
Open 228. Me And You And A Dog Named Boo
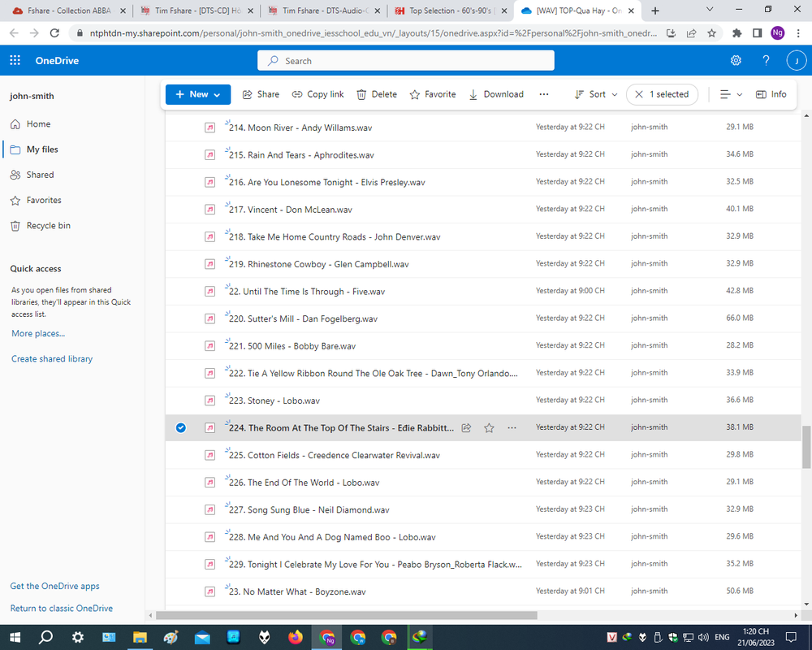coord(332,537)
